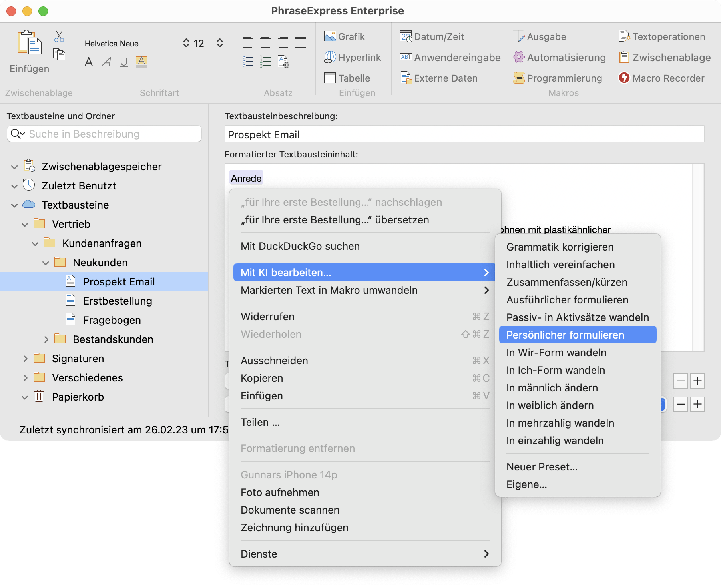Click the Anrede macro token
Screen dimensions: 721x588
(x=246, y=178)
